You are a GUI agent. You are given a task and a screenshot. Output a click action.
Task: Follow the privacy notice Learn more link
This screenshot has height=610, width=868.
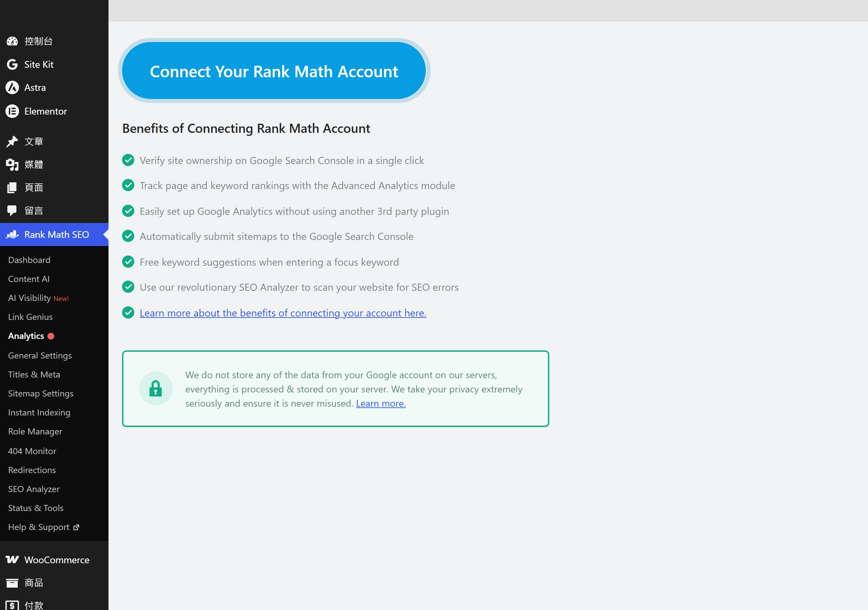pos(381,403)
